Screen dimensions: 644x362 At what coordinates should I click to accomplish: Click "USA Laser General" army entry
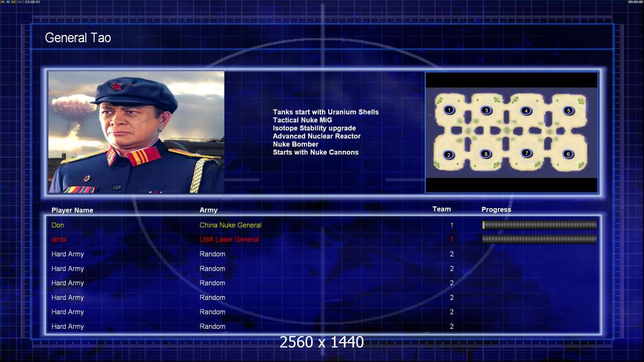click(229, 240)
